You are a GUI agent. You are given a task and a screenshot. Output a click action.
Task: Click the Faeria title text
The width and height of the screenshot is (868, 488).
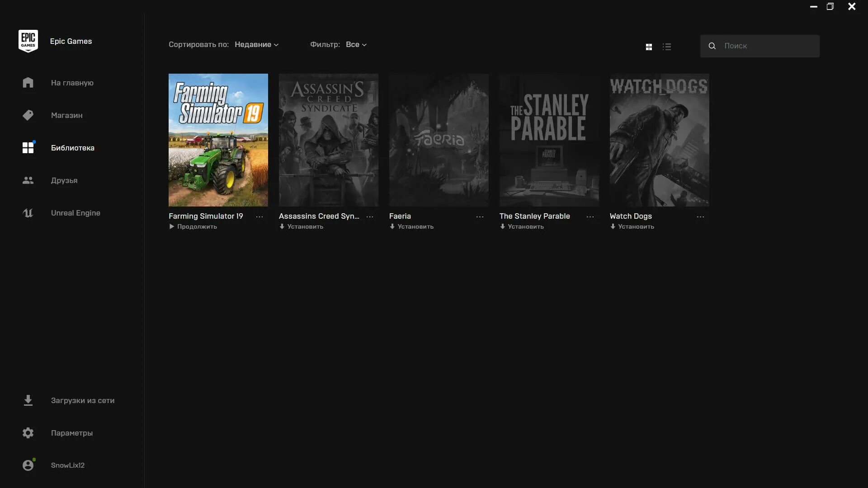(x=400, y=216)
